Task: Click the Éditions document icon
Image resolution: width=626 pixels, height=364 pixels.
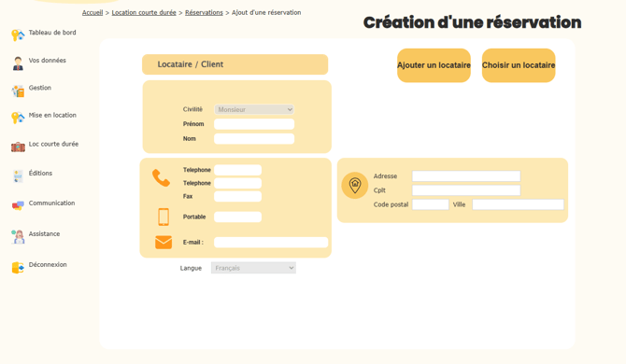Action: pos(18,175)
